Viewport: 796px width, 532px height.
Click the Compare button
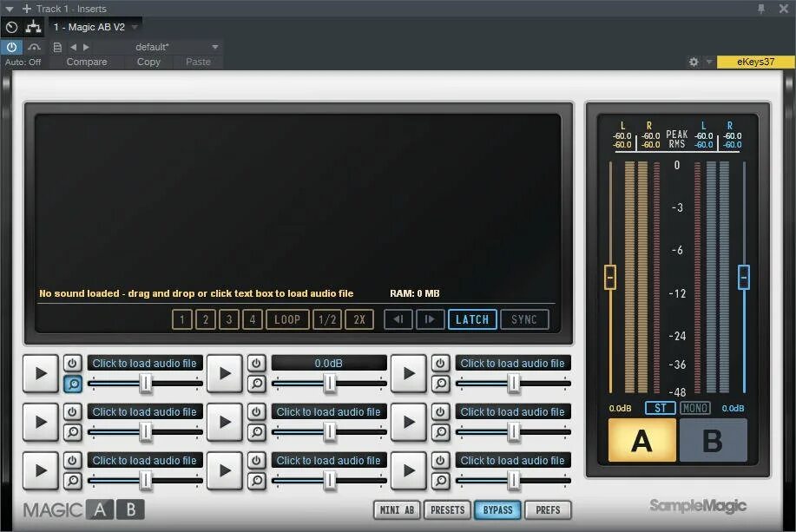click(x=87, y=62)
